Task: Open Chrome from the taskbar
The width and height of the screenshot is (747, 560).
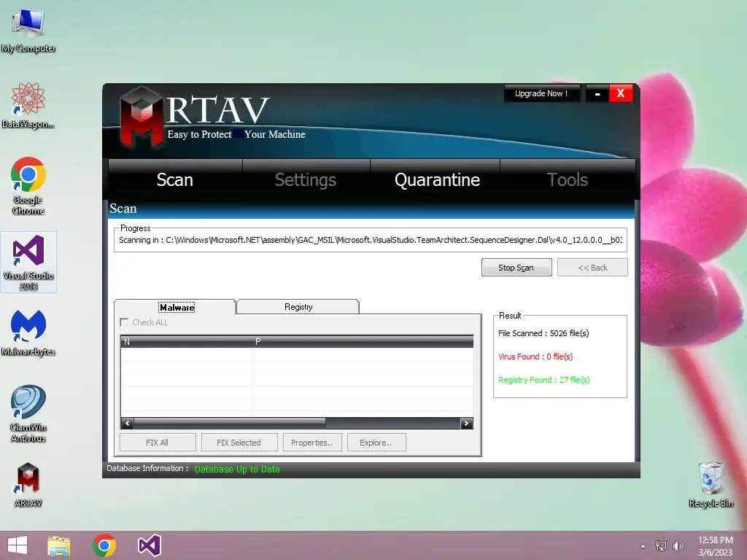Action: 104,545
